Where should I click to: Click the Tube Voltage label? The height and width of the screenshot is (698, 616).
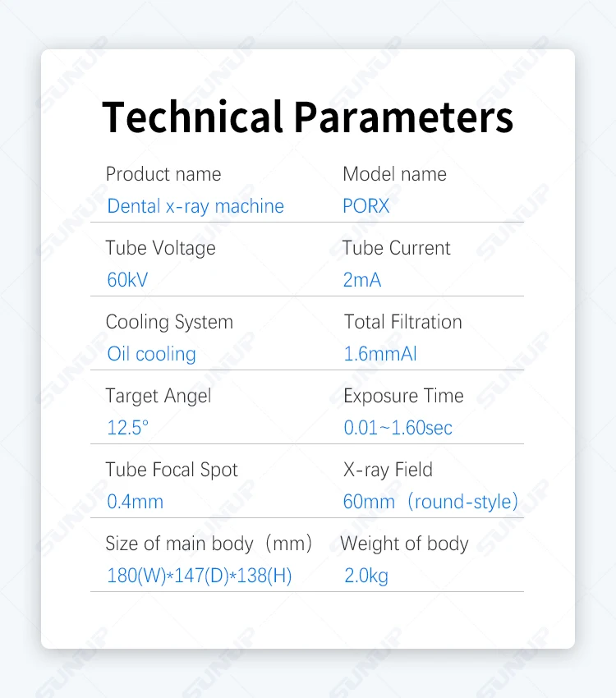click(161, 248)
